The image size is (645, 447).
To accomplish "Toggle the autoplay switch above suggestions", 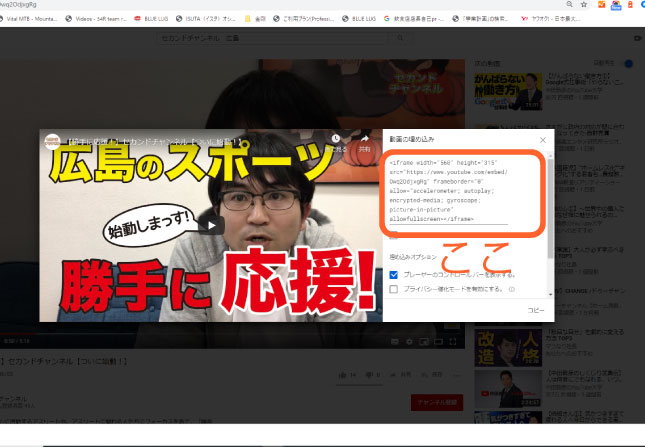I will click(628, 62).
